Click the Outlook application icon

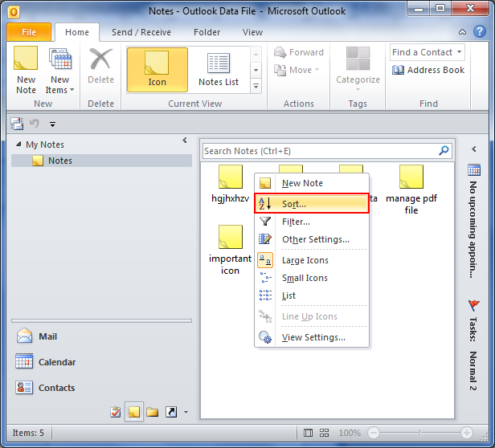pyautogui.click(x=14, y=12)
